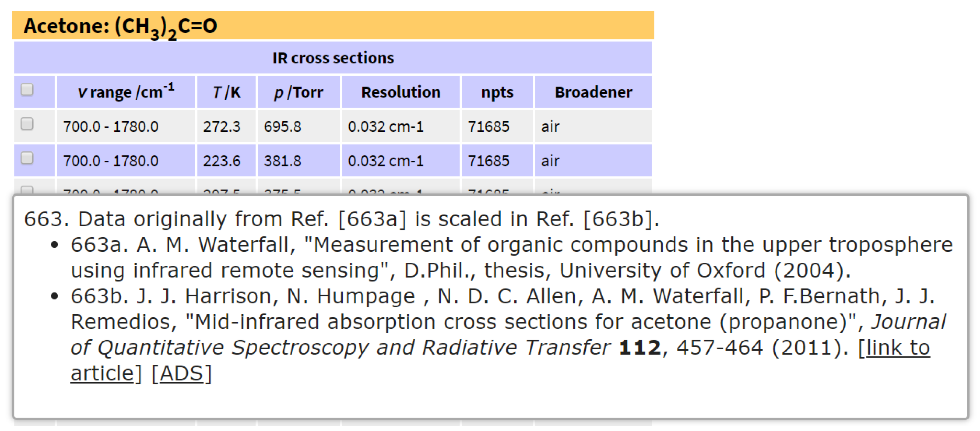Check the box for the 272.3 K row
The height and width of the screenshot is (431, 980).
pyautogui.click(x=27, y=124)
